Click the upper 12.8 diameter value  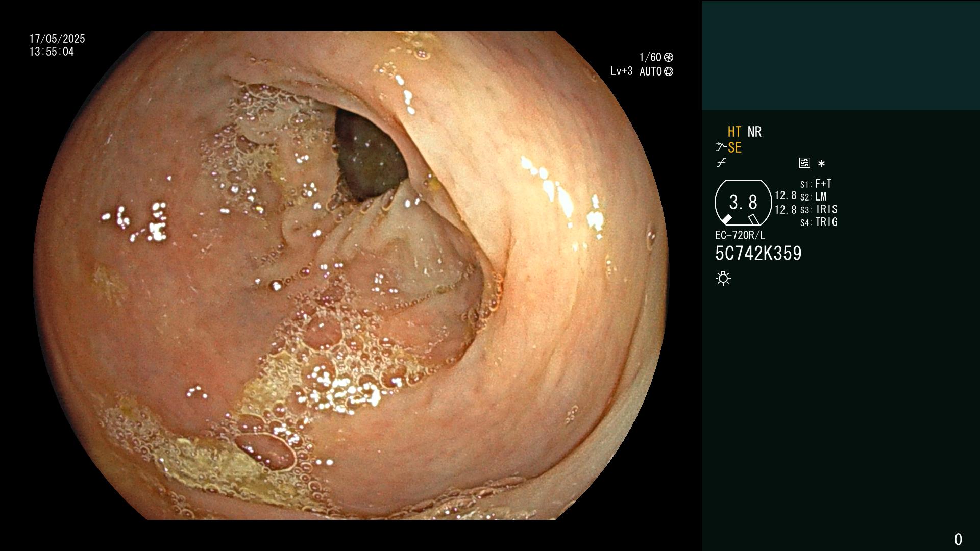click(x=786, y=196)
